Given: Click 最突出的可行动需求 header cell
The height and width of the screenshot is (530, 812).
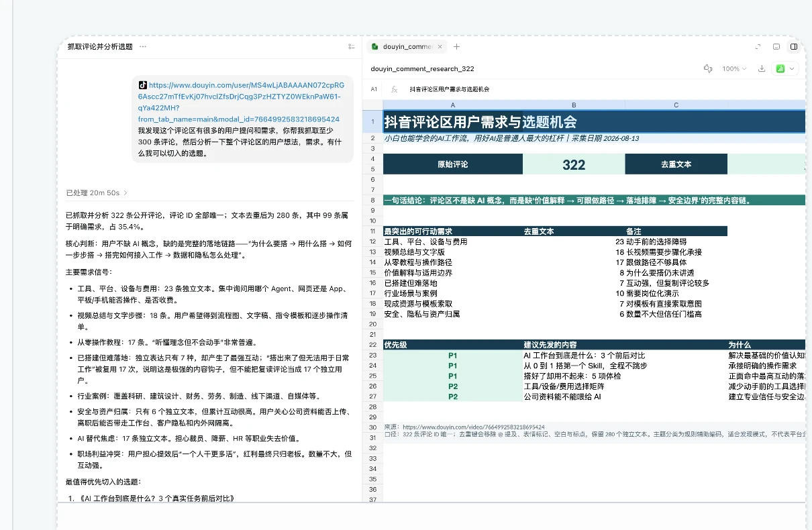Looking at the screenshot, I should pyautogui.click(x=453, y=231).
